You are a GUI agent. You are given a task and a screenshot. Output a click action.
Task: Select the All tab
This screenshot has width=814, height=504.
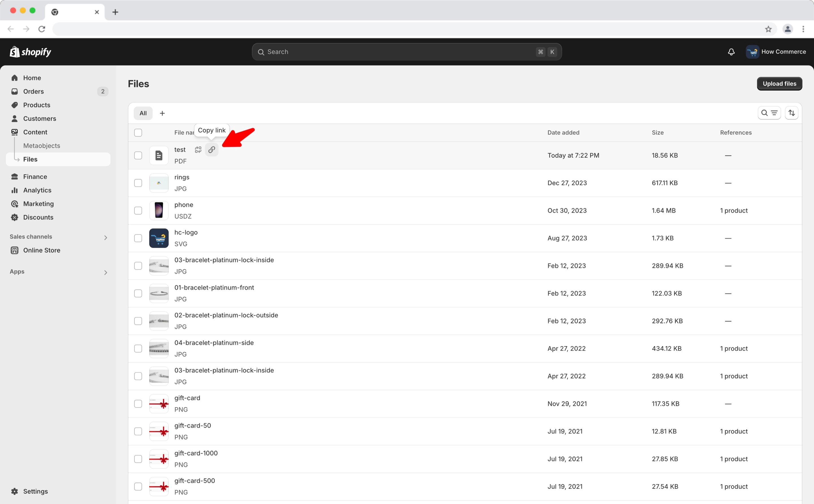coord(143,113)
